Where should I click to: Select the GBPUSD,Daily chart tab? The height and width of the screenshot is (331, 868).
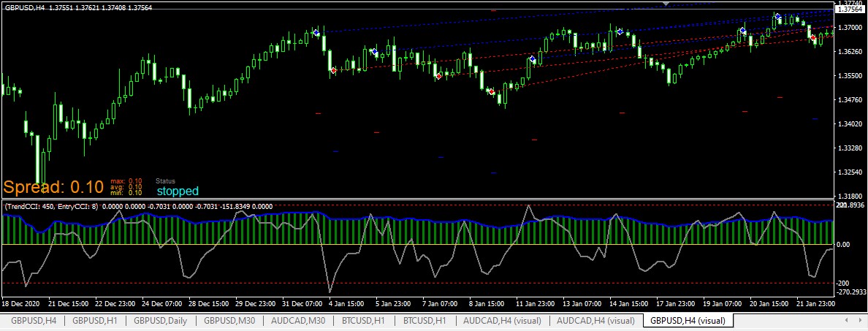[x=161, y=321]
